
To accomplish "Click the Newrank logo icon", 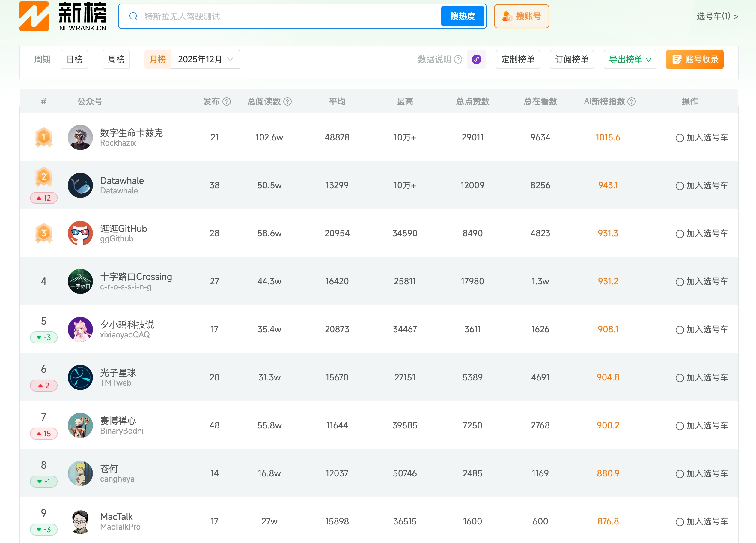I will (34, 16).
